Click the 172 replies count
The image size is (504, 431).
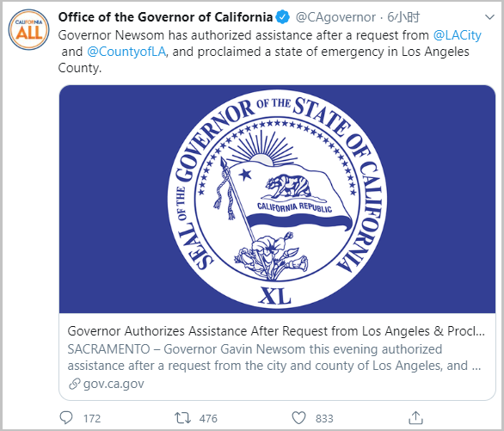click(92, 418)
